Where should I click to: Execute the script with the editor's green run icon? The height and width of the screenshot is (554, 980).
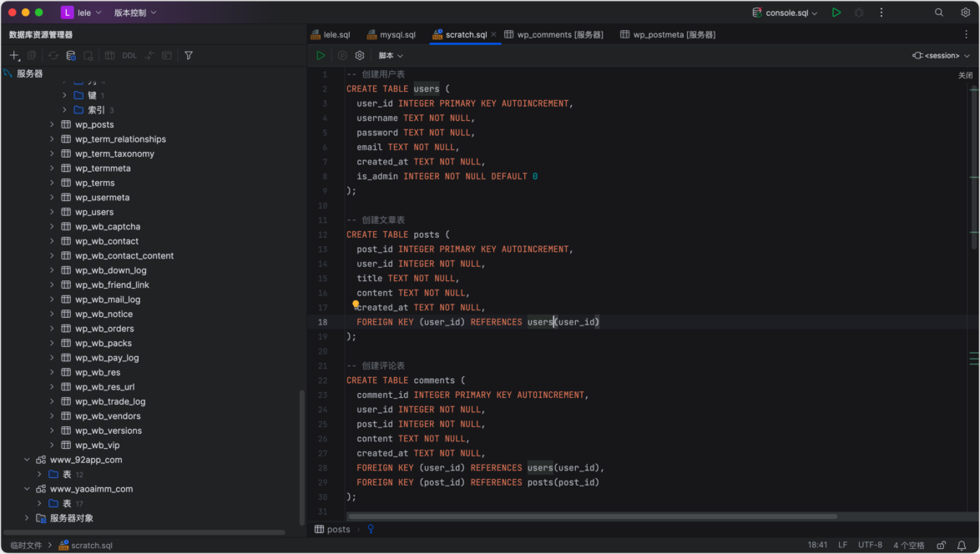[321, 56]
